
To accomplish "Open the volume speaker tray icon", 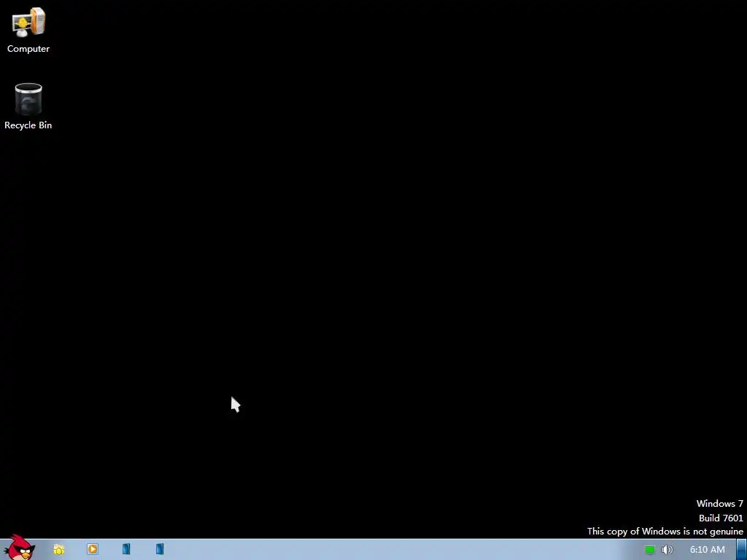I will click(667, 550).
